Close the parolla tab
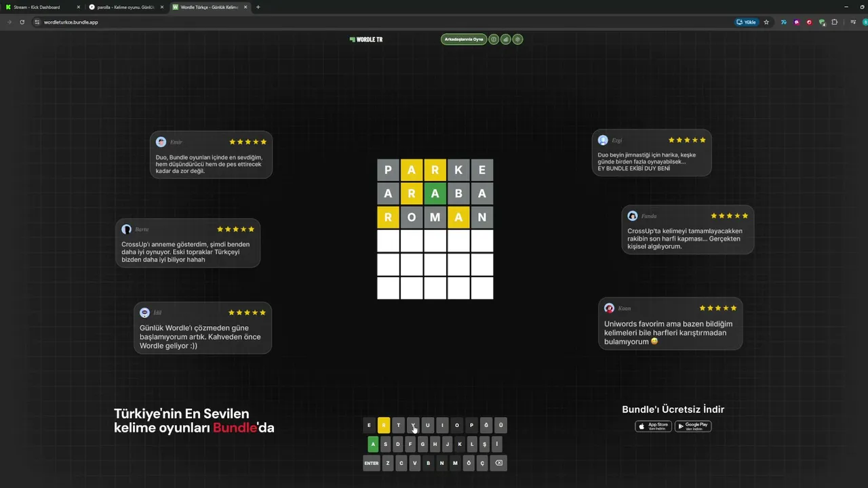 [162, 7]
